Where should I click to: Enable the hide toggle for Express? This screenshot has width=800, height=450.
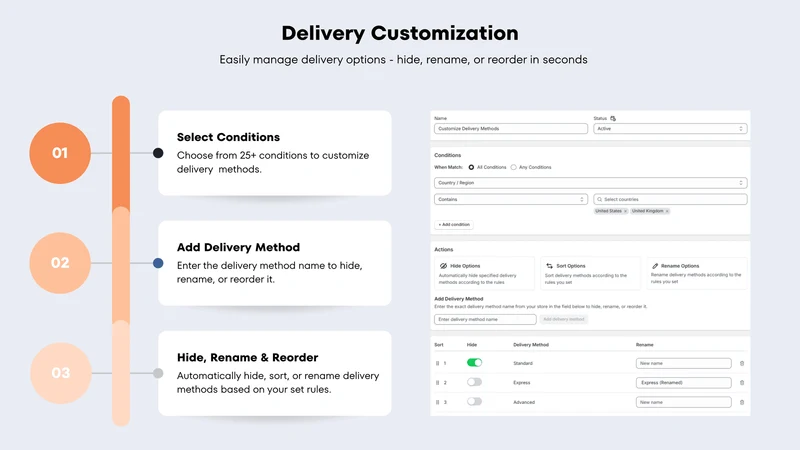coord(474,382)
